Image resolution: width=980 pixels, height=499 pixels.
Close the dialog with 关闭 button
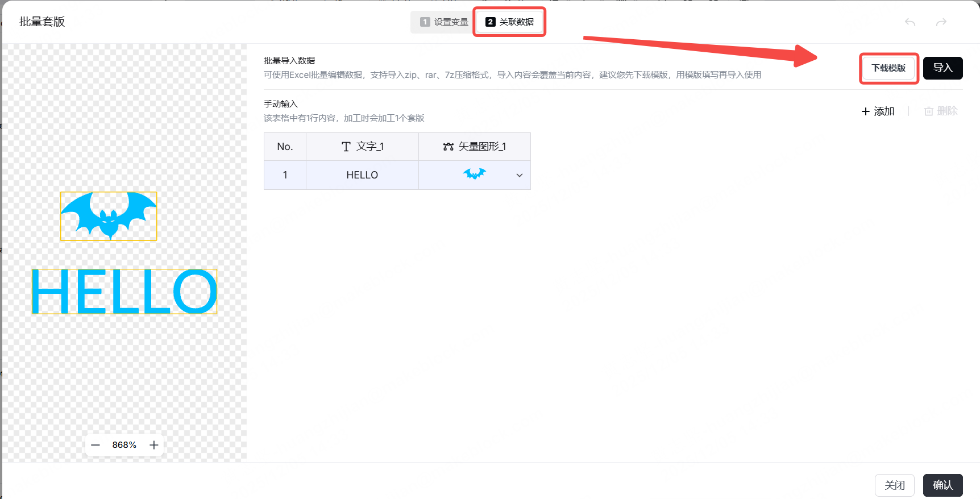tap(894, 485)
